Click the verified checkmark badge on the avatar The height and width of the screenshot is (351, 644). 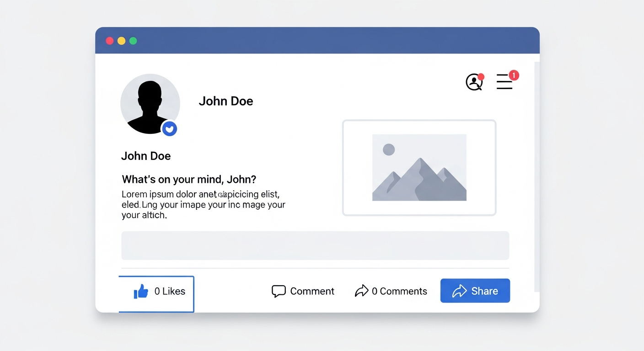[x=170, y=129]
